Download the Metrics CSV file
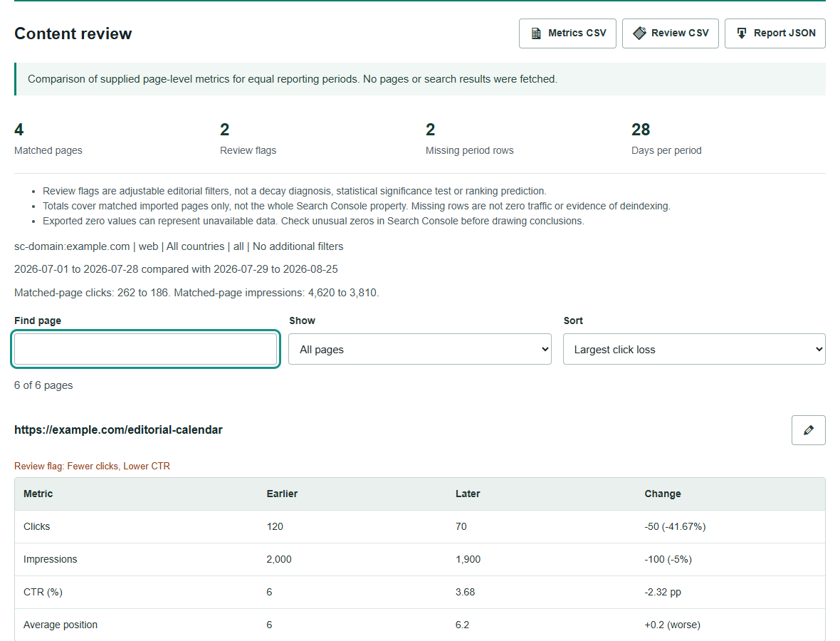The image size is (840, 641). [567, 33]
